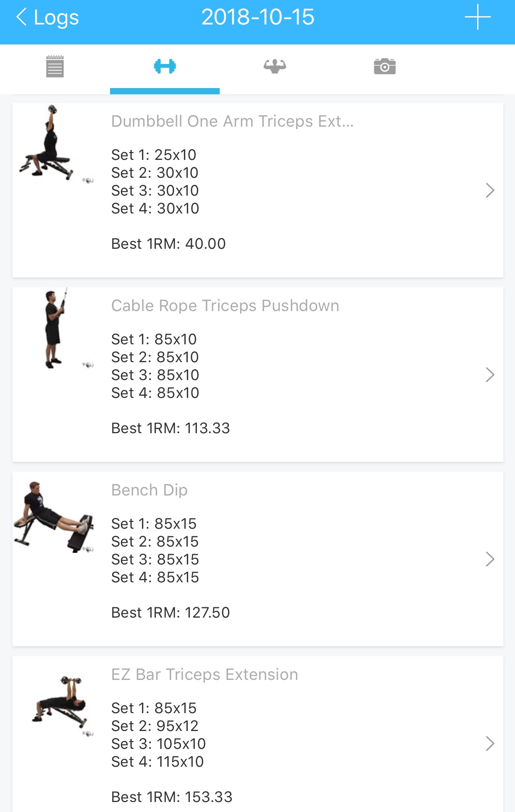Tap the plus icon to add entry

tap(478, 17)
